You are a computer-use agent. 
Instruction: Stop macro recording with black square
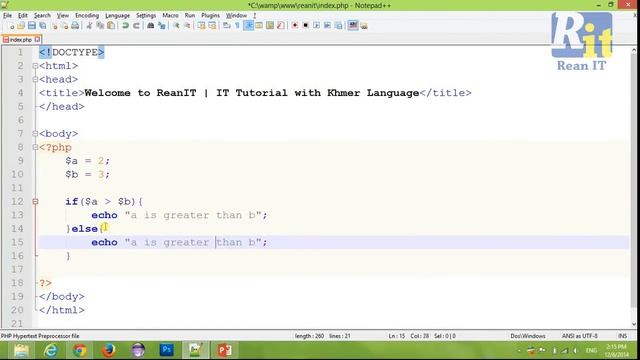tap(305, 26)
